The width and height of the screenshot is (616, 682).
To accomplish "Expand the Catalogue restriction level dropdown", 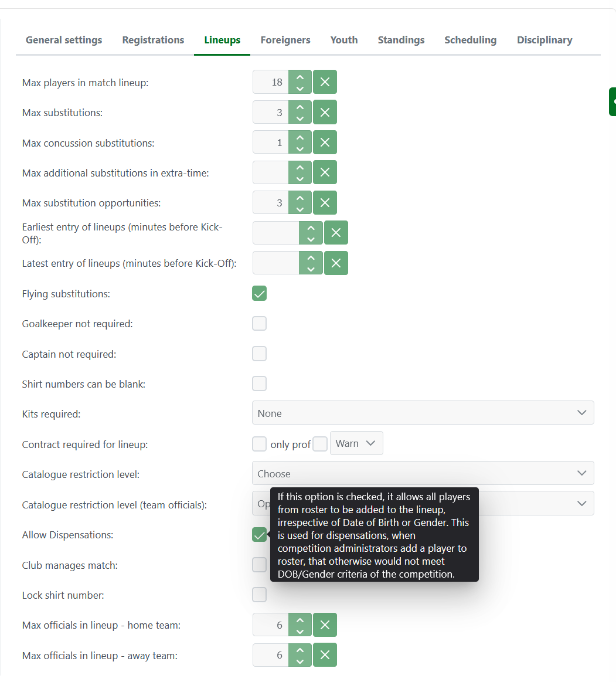I will [423, 473].
